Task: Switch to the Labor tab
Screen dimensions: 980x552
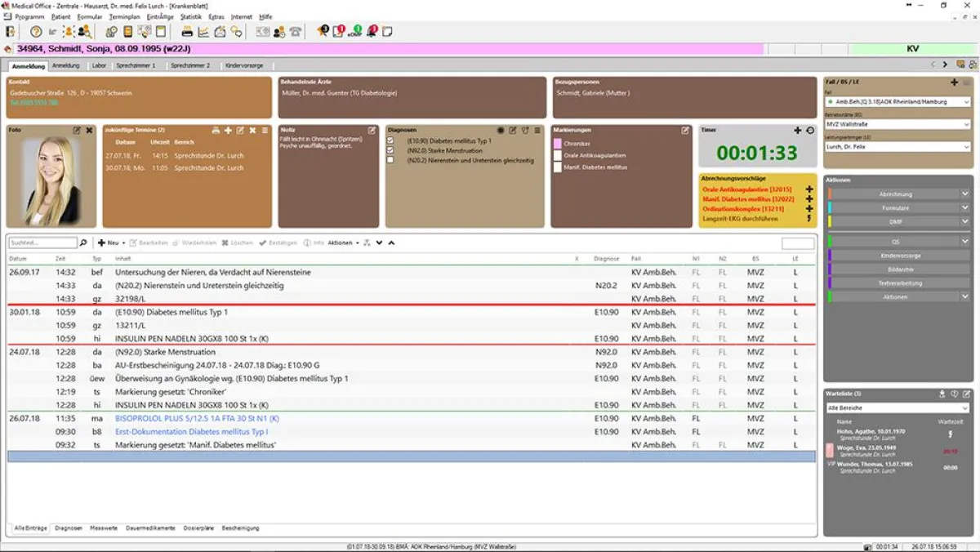Action: click(98, 65)
